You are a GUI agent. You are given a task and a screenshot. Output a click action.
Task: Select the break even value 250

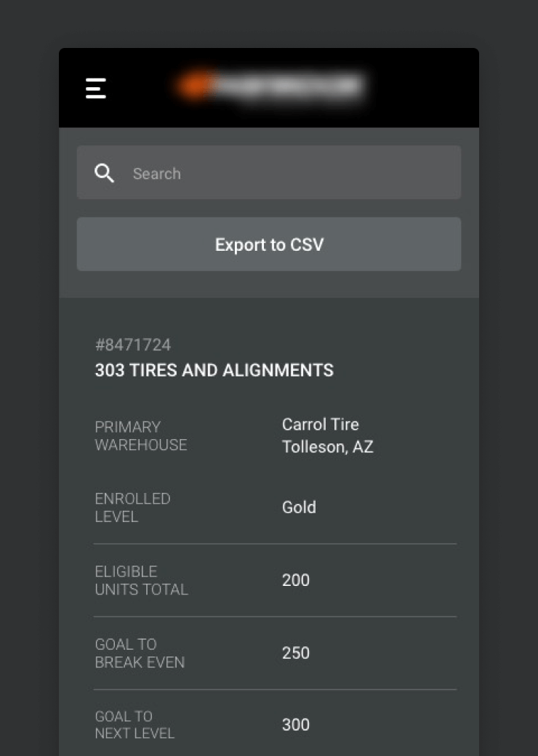point(295,653)
